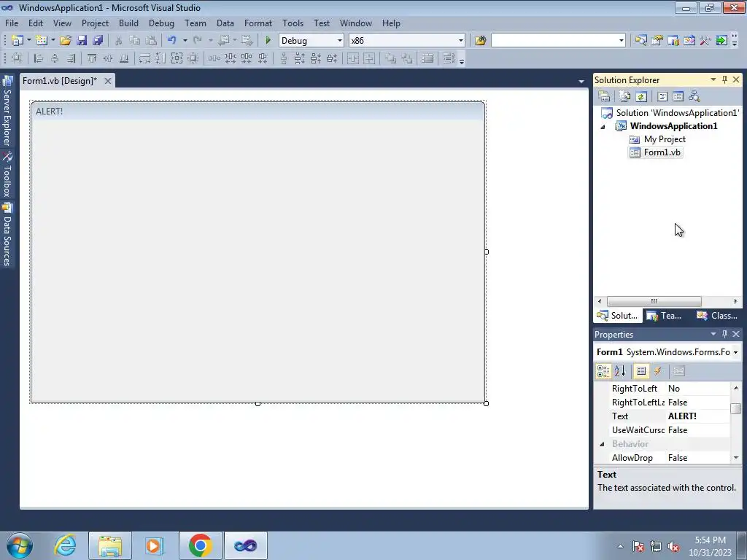The height and width of the screenshot is (560, 747).
Task: Open the x86 platform dropdown
Action: tap(461, 41)
